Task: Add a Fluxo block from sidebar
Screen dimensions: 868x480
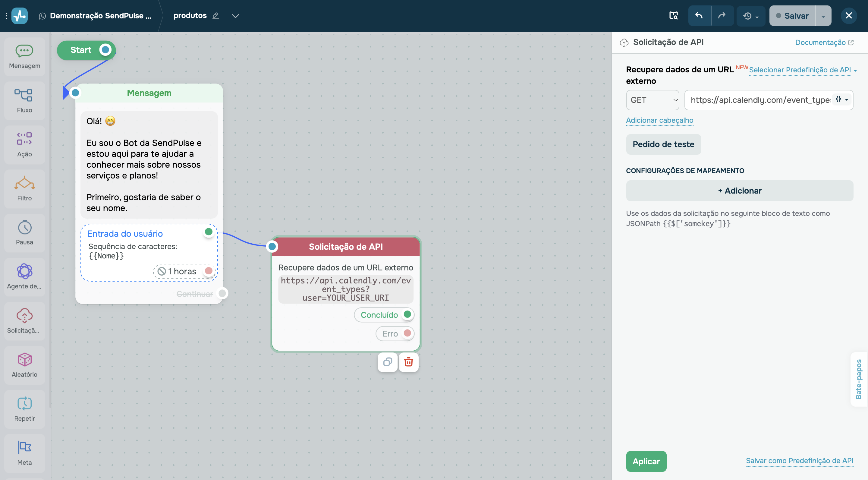Action: 25,100
